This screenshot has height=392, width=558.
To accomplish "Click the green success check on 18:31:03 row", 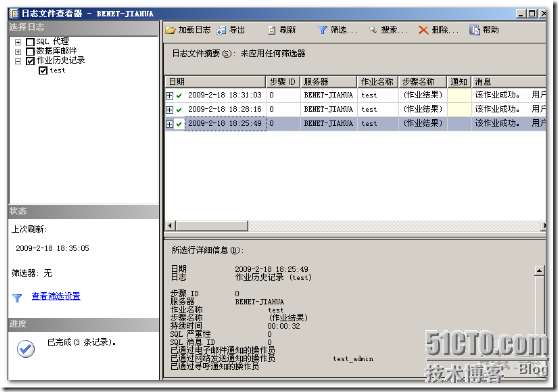I will (179, 96).
